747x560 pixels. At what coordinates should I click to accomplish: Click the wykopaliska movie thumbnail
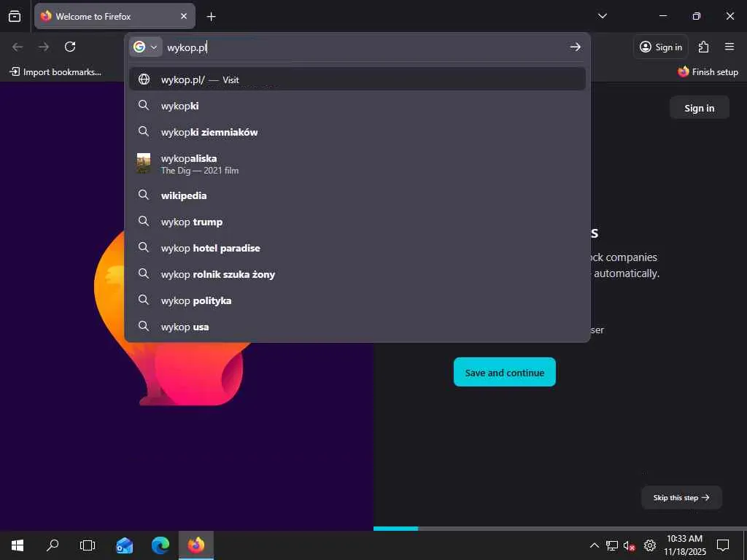point(144,163)
